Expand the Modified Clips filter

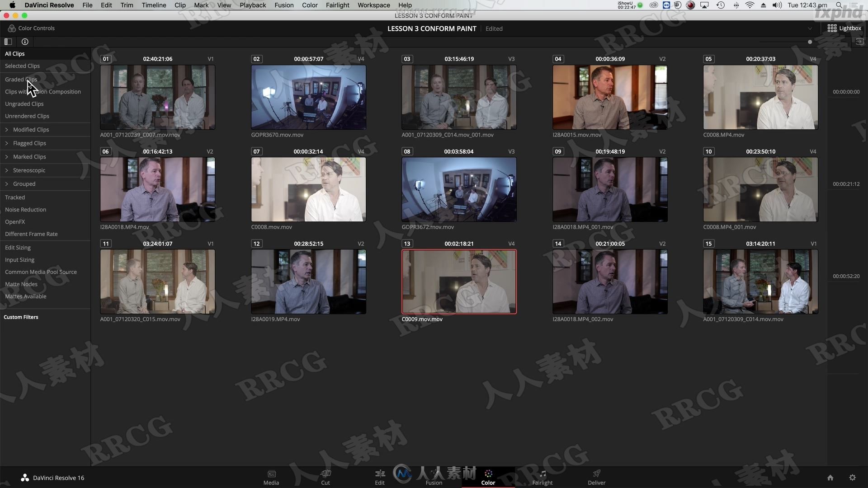pyautogui.click(x=6, y=130)
